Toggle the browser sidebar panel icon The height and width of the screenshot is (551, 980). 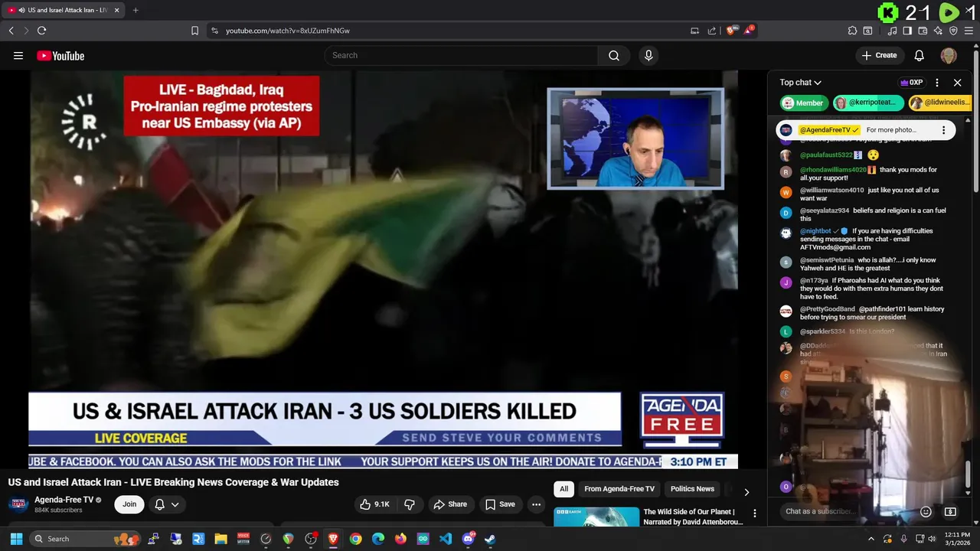click(907, 31)
